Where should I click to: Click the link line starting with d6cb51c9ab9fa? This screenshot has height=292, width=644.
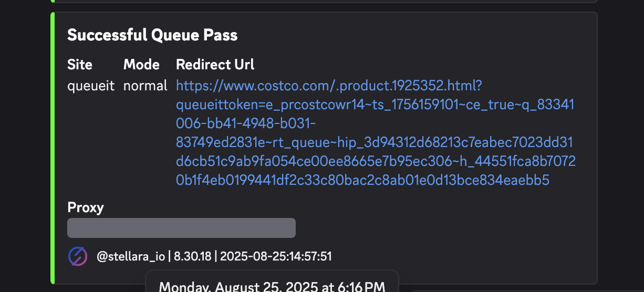(x=375, y=161)
